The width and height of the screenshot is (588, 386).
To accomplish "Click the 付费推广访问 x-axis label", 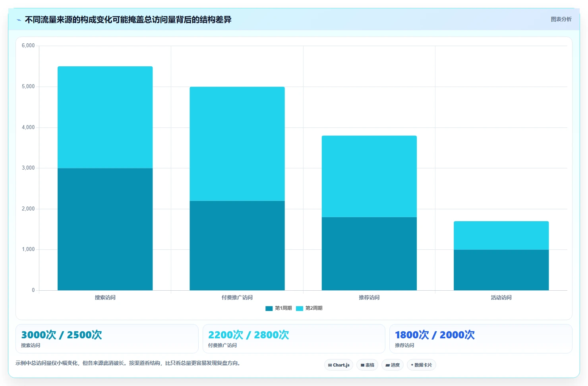I will tap(237, 297).
